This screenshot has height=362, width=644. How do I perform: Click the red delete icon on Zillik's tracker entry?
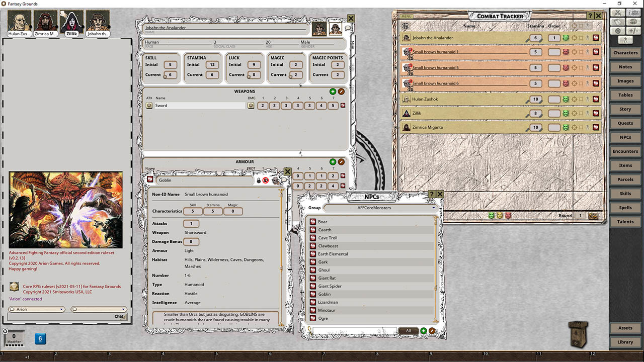click(595, 113)
